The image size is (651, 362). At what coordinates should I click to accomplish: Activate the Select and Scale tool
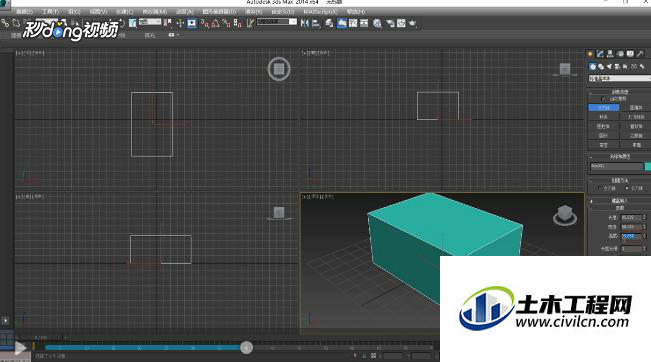[x=132, y=23]
